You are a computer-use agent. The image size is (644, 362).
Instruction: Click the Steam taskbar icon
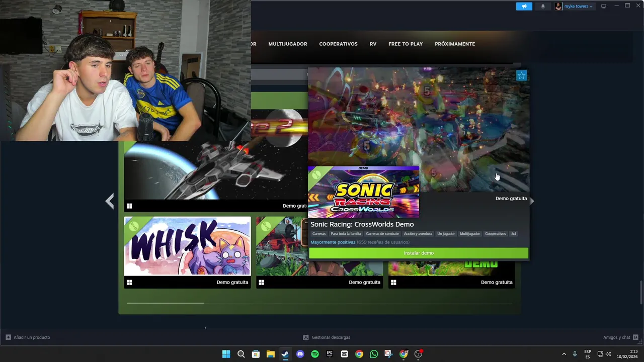pos(285,354)
